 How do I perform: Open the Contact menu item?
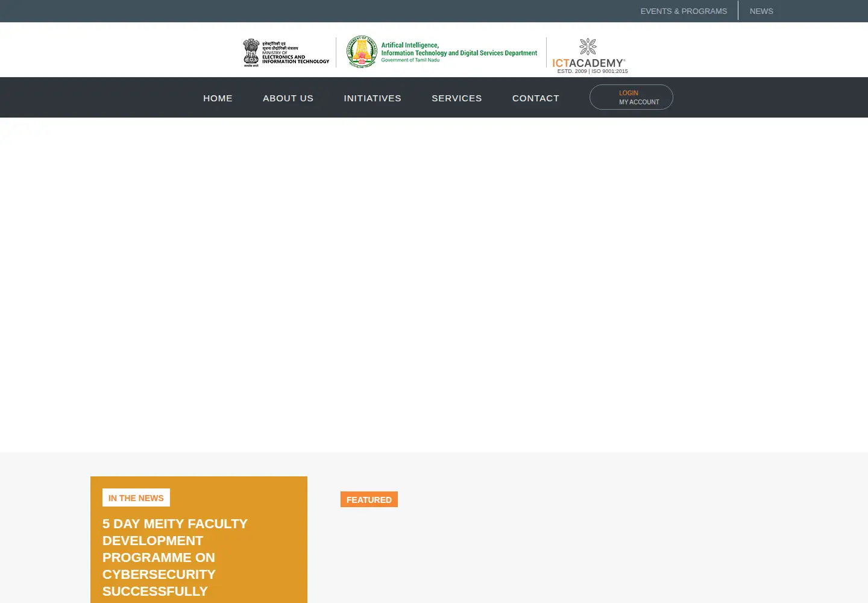pos(536,98)
